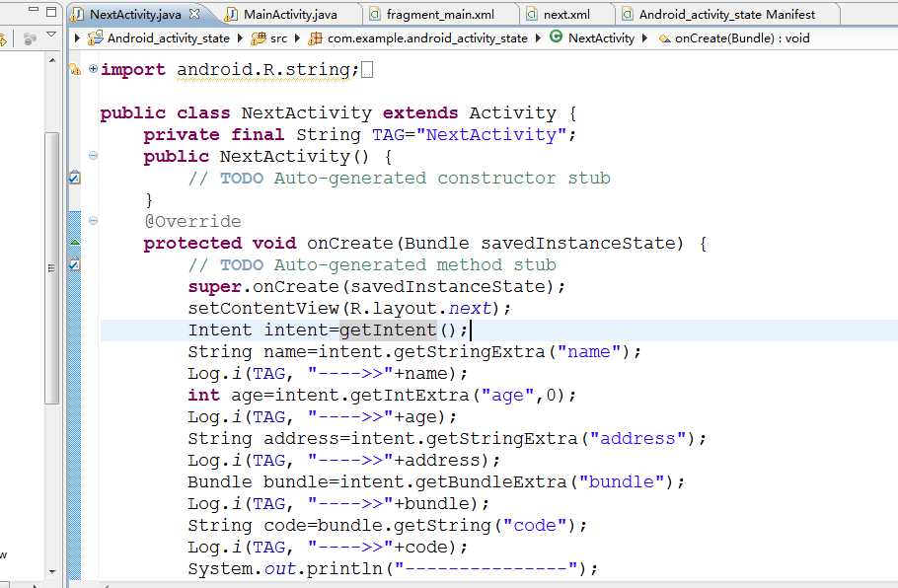
Task: Click the line 'public class NextActivity extends Activity {'
Action: (x=338, y=112)
